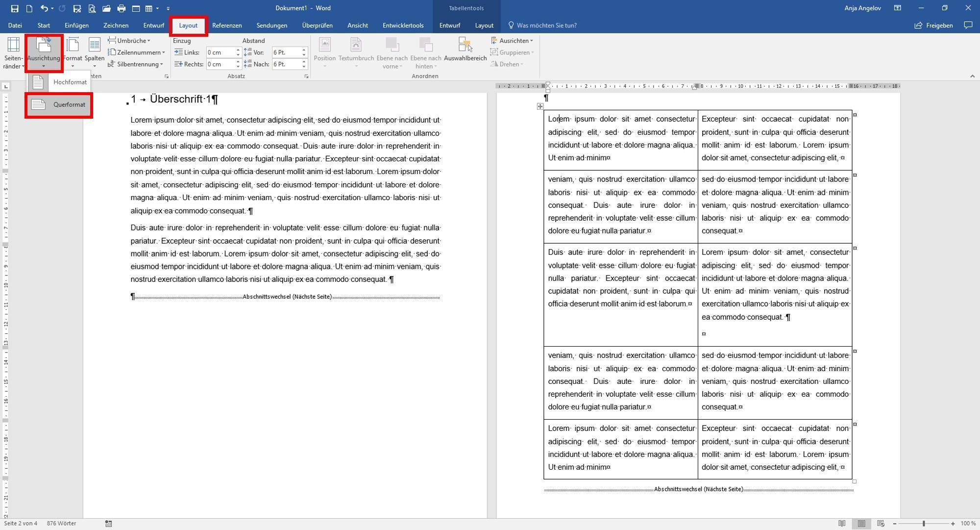980x530 pixels.
Task: Open the Seitenränder options
Action: point(13,52)
